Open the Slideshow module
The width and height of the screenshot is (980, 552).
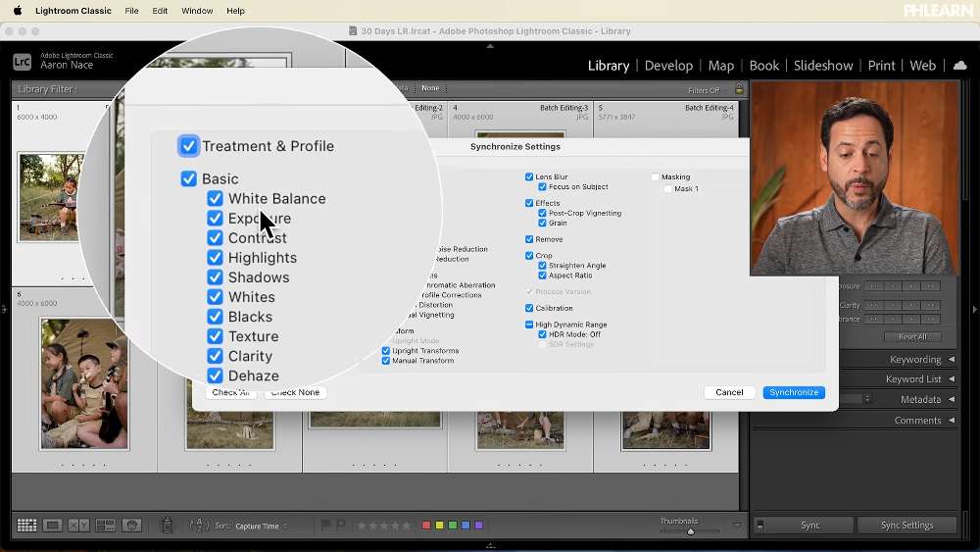[x=823, y=66]
